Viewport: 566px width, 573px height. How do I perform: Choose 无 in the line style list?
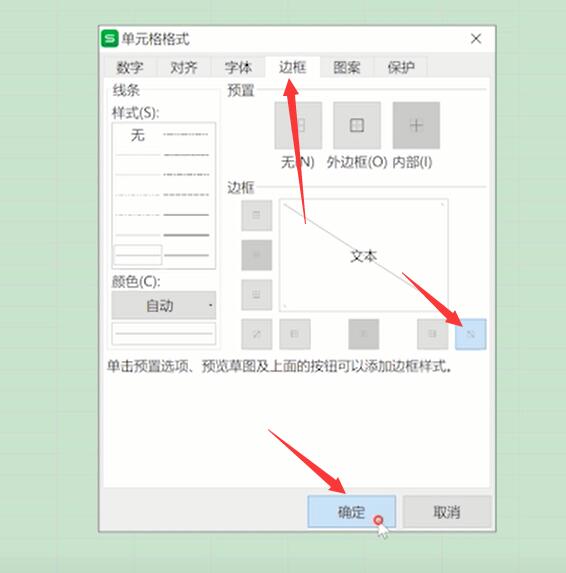coord(138,135)
